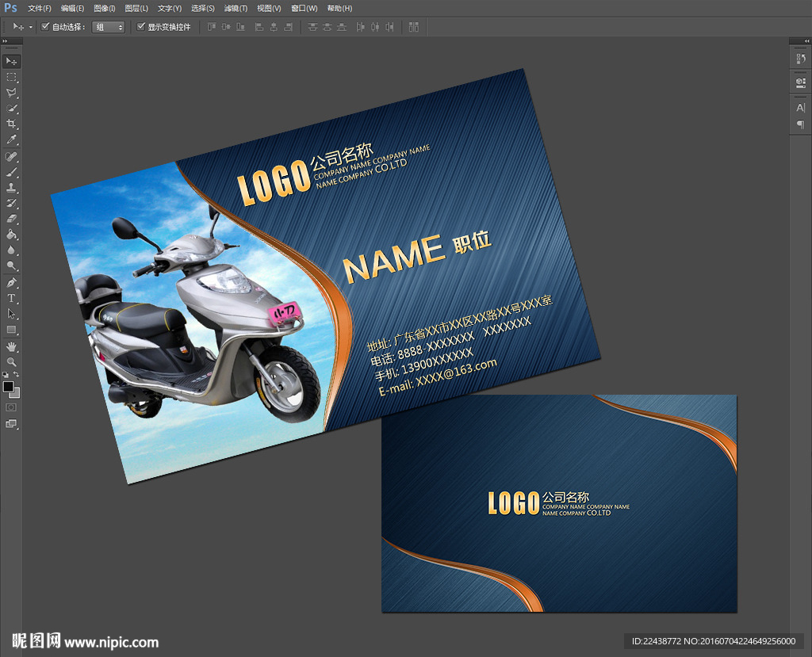Click the black foreground color swatch
Image resolution: width=812 pixels, height=657 pixels.
click(8, 386)
